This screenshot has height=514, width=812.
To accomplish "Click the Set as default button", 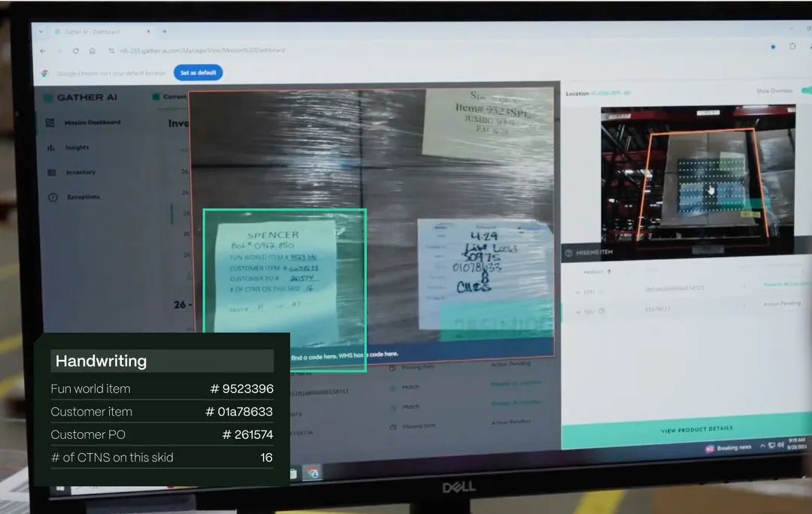I will (198, 72).
